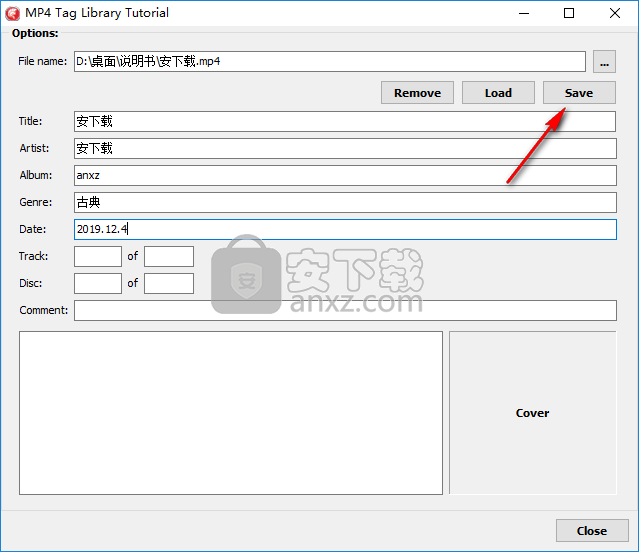Click into the Album field
Image resolution: width=639 pixels, height=552 pixels.
point(344,175)
